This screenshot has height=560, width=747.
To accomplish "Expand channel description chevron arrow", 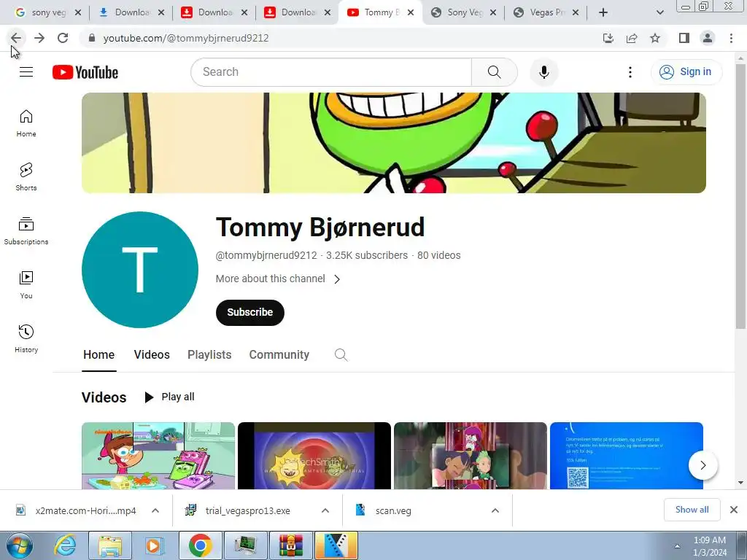I will coord(337,279).
